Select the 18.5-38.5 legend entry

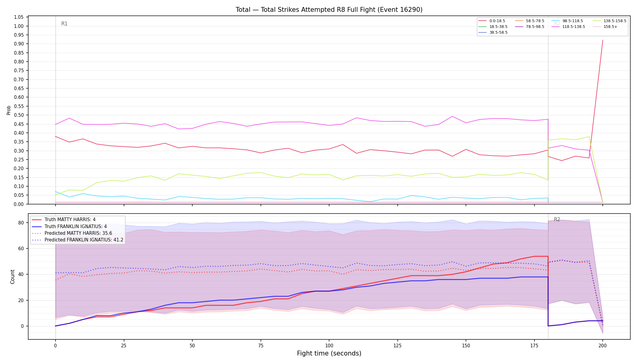[x=493, y=27]
